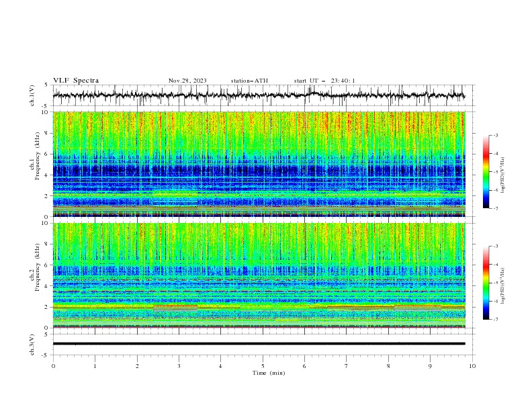Screen dimensions: 532x411
Task: Click the time axis tick label "2"
Action: pos(137,366)
